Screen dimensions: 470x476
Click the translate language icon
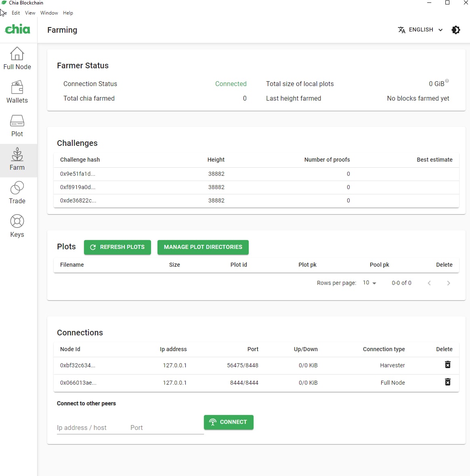(x=401, y=30)
